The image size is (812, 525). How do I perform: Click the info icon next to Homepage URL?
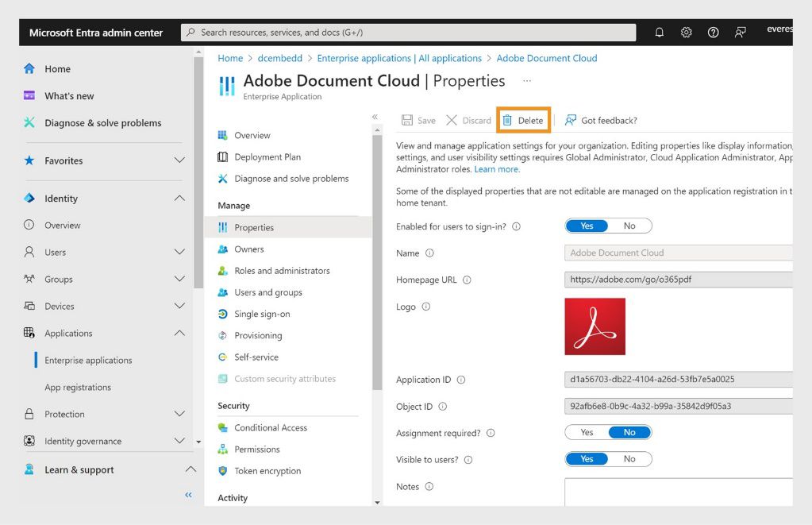467,280
